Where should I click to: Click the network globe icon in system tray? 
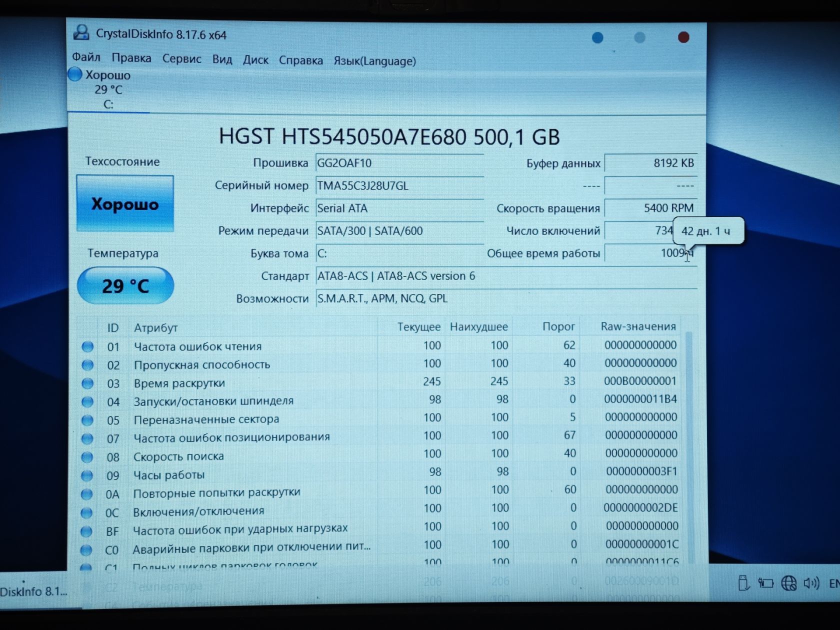[788, 583]
